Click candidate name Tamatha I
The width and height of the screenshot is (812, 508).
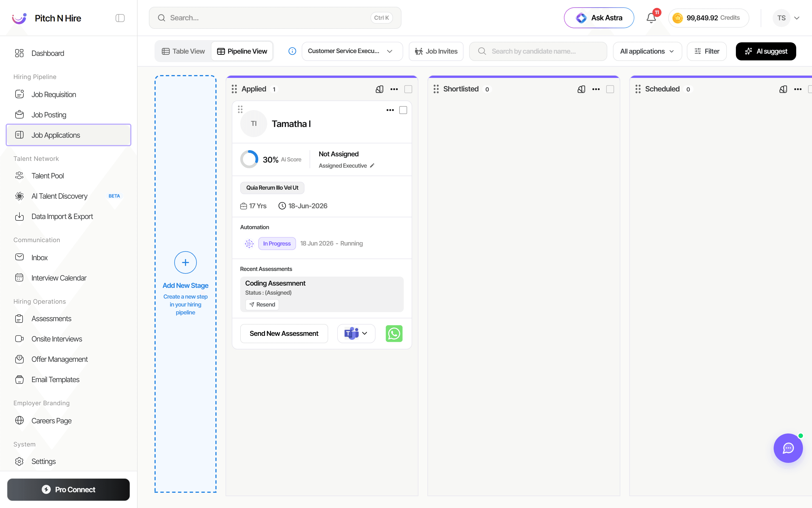[x=291, y=124]
